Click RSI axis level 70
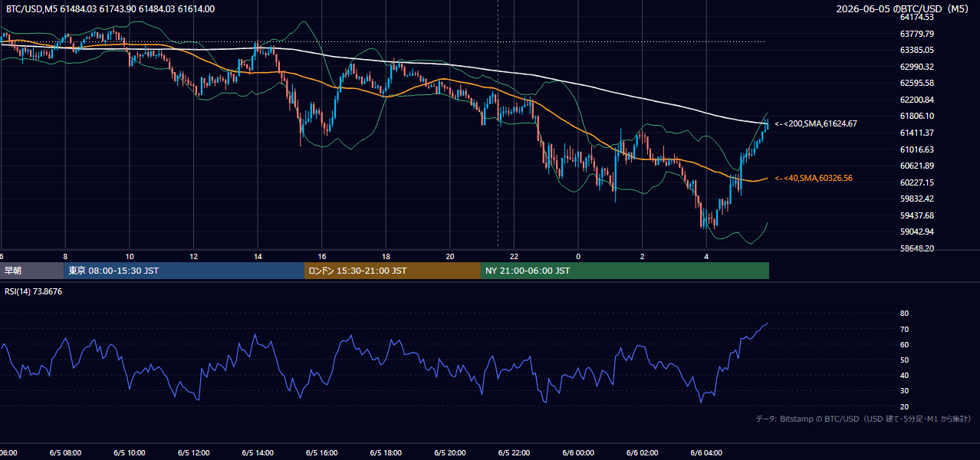 pos(904,329)
